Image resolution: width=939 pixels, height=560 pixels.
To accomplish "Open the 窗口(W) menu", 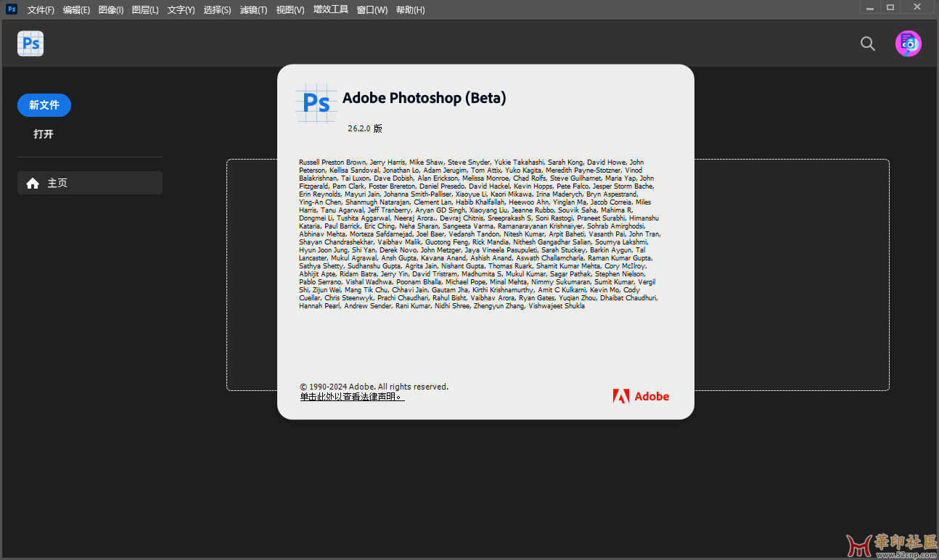I will (372, 10).
